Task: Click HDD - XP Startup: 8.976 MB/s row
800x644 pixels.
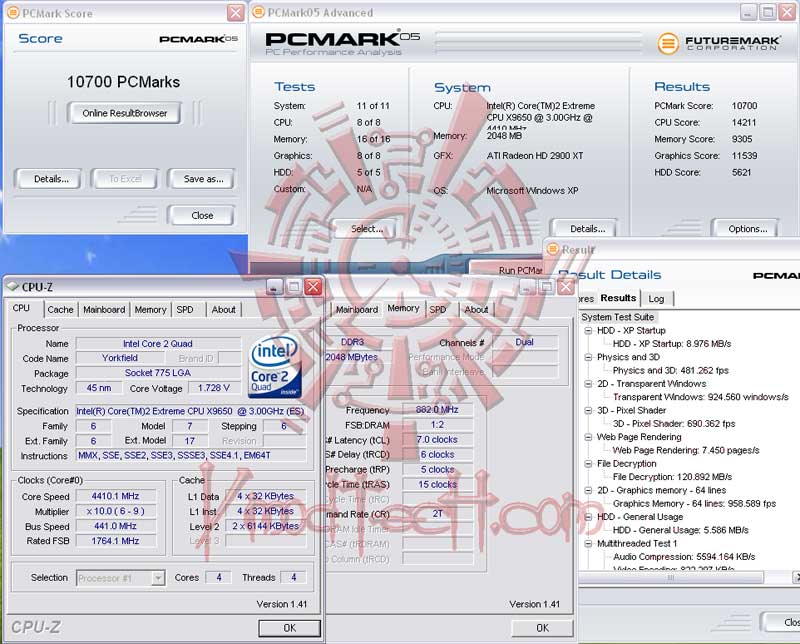Action: pyautogui.click(x=671, y=344)
